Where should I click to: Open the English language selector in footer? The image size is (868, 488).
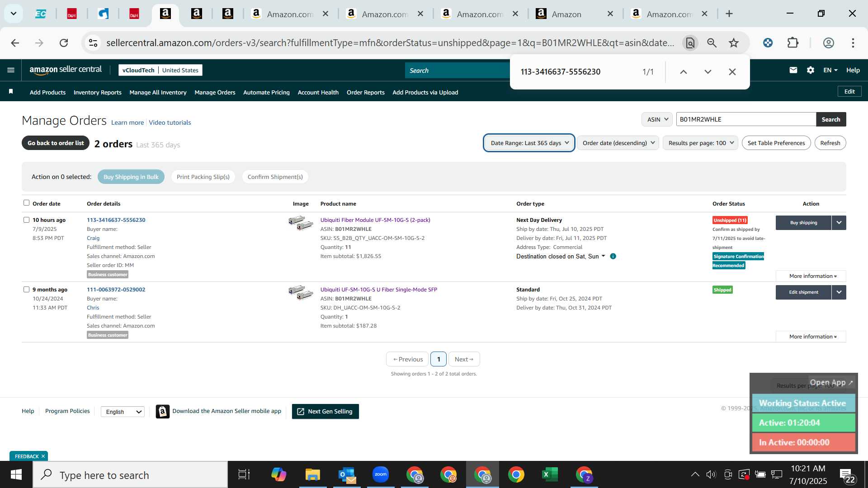coord(123,412)
